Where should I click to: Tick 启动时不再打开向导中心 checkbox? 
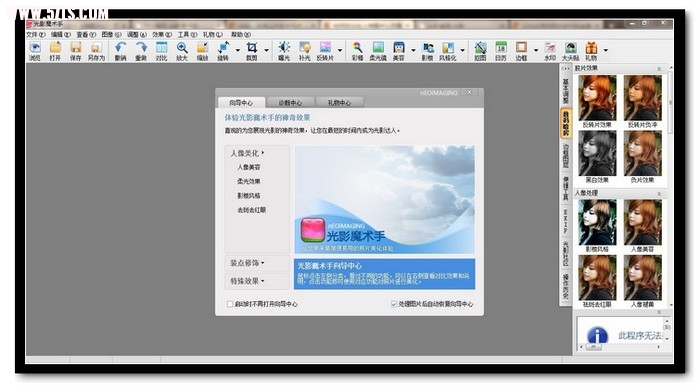(x=230, y=304)
